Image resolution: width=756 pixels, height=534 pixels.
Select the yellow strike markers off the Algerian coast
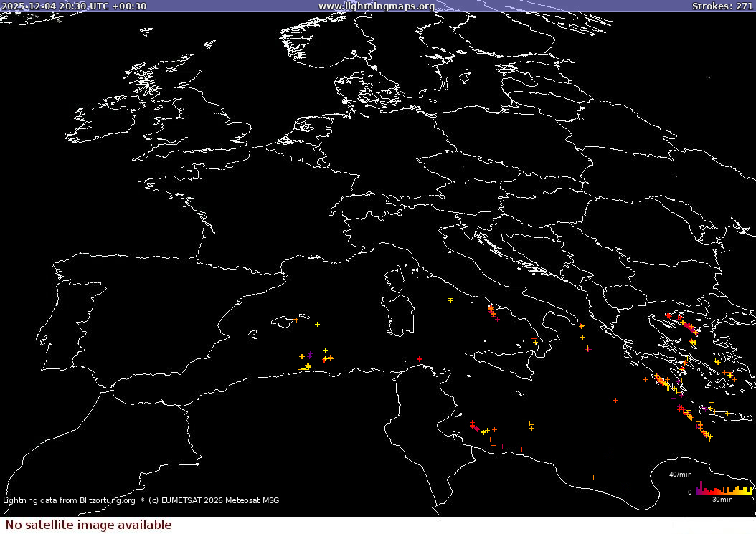(306, 367)
